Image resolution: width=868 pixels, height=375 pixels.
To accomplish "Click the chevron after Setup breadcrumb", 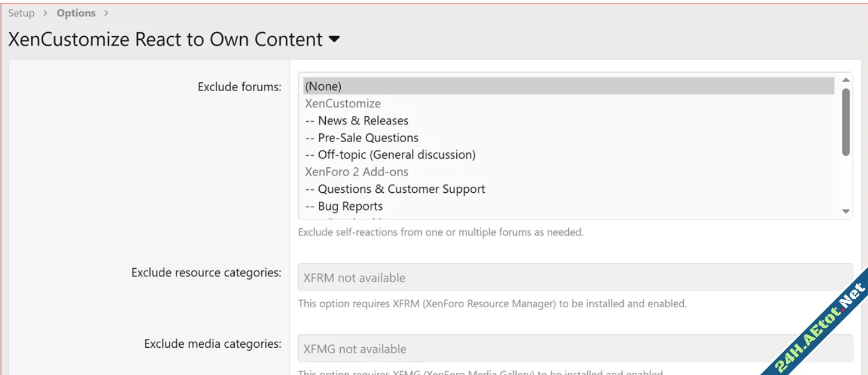I will 46,13.
